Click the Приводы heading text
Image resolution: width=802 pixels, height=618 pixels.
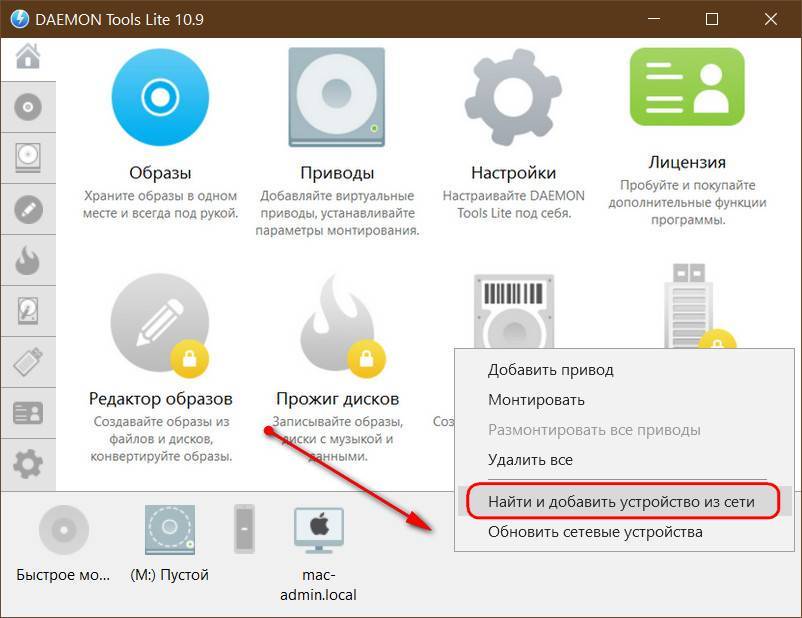pos(337,173)
